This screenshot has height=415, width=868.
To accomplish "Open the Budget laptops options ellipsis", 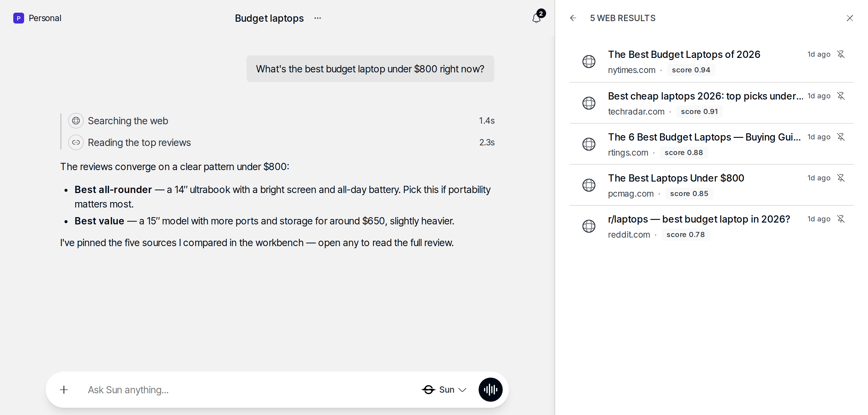I will pos(317,18).
